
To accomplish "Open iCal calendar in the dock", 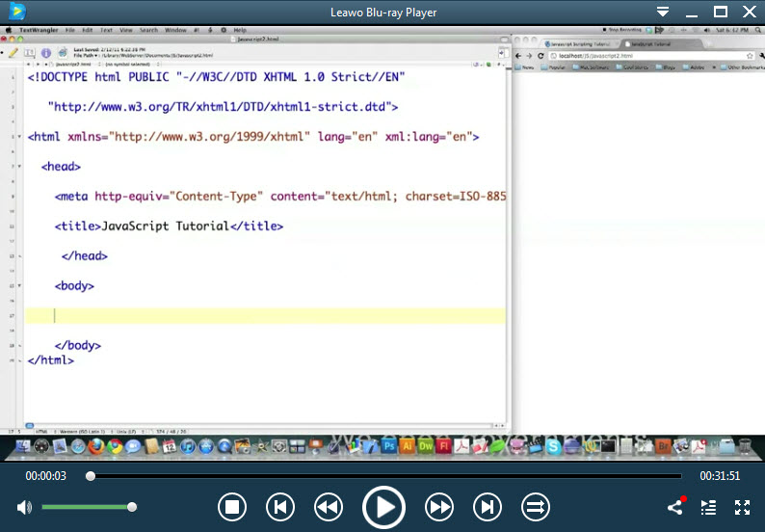I will point(170,446).
